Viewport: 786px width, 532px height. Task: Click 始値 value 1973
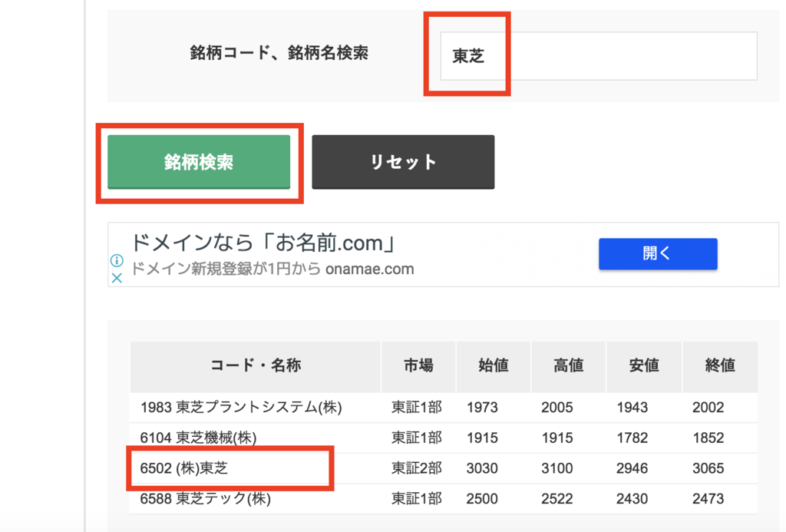coord(482,407)
